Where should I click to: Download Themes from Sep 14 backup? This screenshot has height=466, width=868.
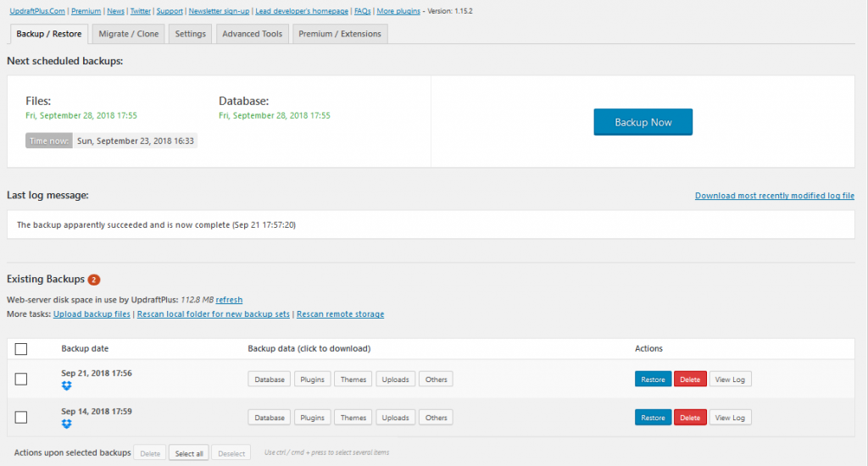click(x=353, y=418)
